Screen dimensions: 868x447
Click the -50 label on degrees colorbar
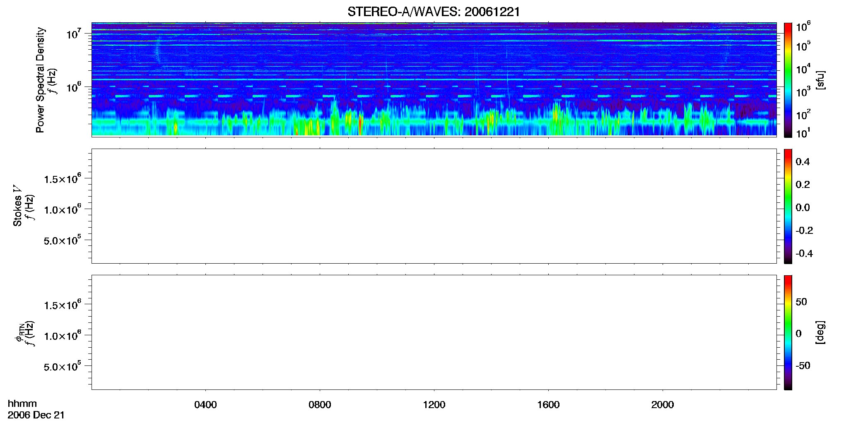[803, 366]
